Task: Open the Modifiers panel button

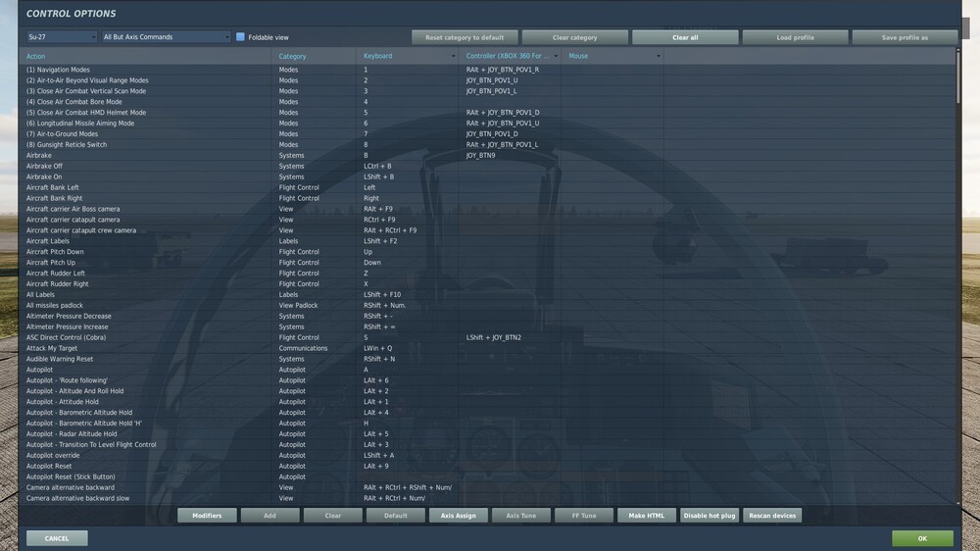Action: click(x=207, y=516)
